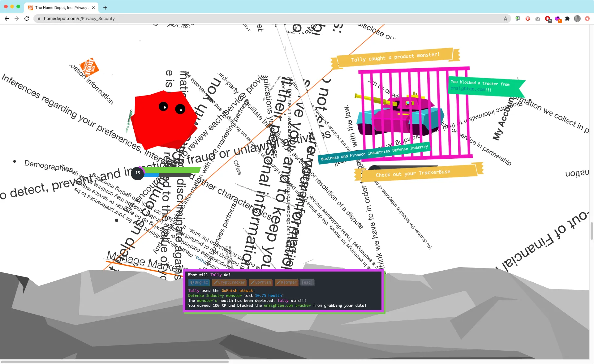
Task: Follow the rotated blue here link
Action: (x=200, y=259)
